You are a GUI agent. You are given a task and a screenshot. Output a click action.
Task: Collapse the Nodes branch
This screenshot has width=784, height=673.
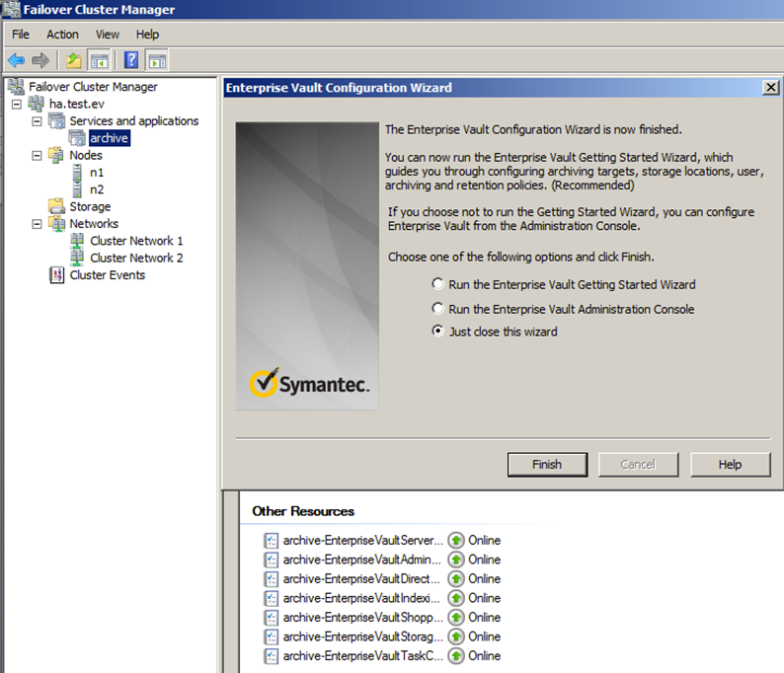(x=37, y=155)
